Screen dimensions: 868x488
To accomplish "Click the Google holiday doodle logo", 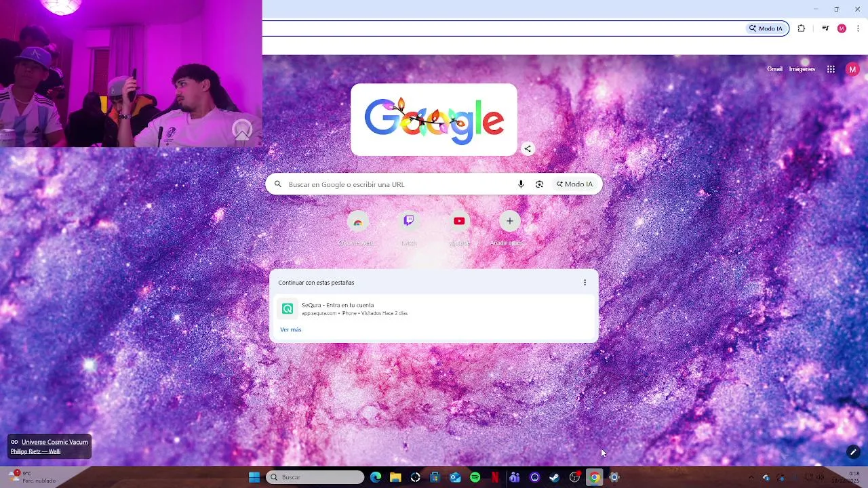I will pyautogui.click(x=434, y=120).
